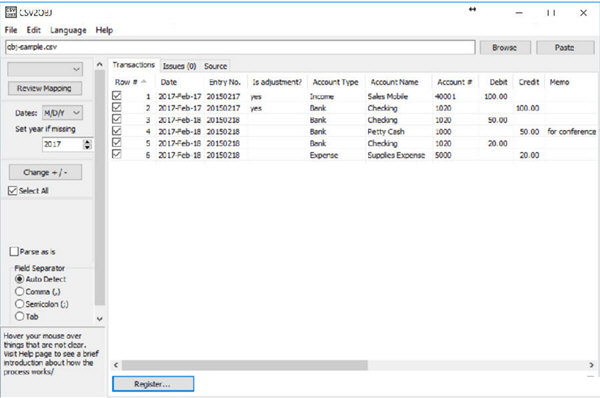Select the Tab field separator
The width and height of the screenshot is (600, 398).
[27, 316]
